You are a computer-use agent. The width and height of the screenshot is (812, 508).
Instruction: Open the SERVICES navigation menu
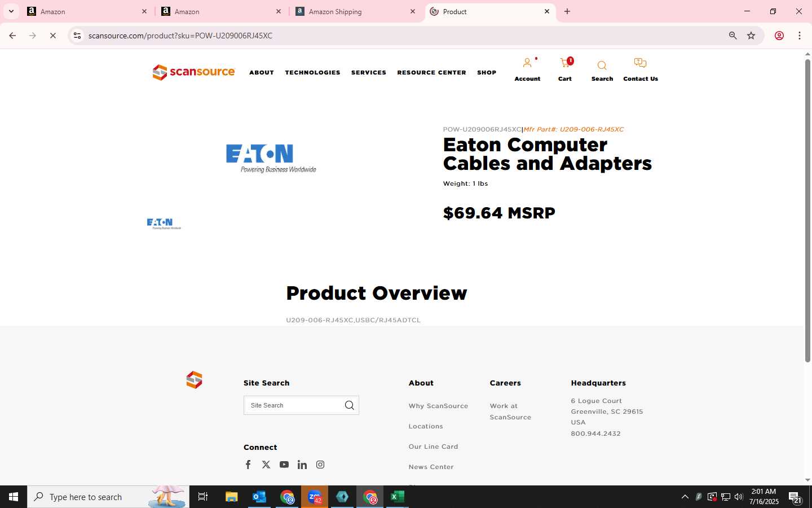point(369,72)
